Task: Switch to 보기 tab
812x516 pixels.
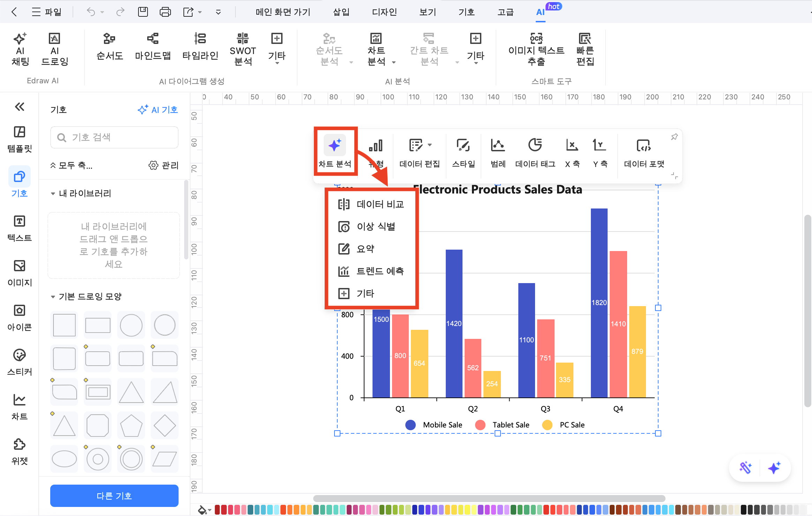Action: pos(428,12)
